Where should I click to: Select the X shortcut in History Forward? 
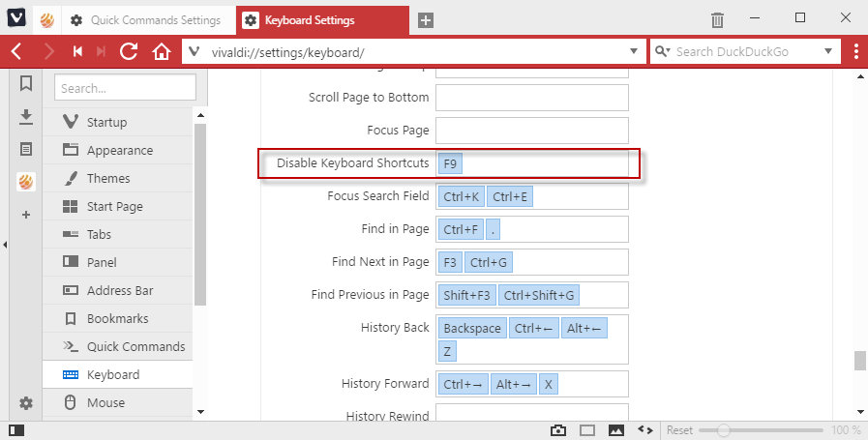click(x=549, y=384)
